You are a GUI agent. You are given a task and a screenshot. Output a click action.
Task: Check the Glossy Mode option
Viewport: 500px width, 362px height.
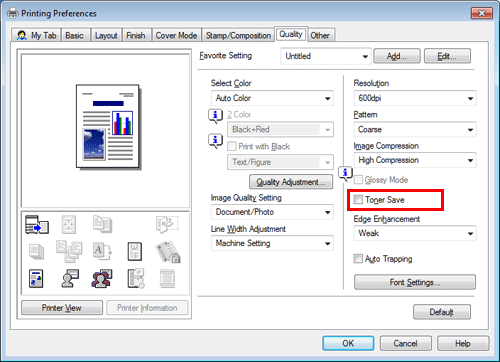(x=358, y=180)
